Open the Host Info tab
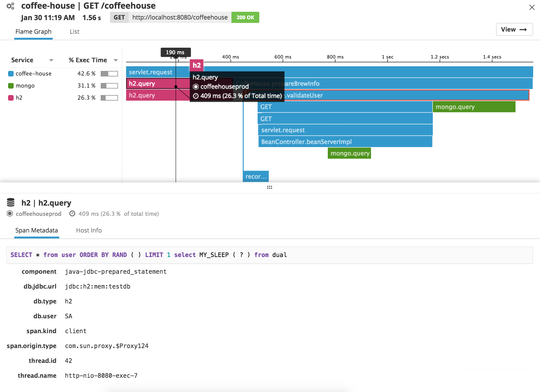This screenshot has height=392, width=540. pyautogui.click(x=89, y=230)
